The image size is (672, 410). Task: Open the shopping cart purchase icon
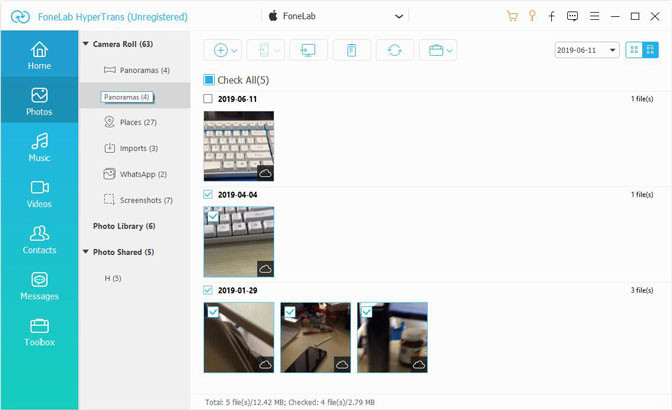[x=512, y=16]
